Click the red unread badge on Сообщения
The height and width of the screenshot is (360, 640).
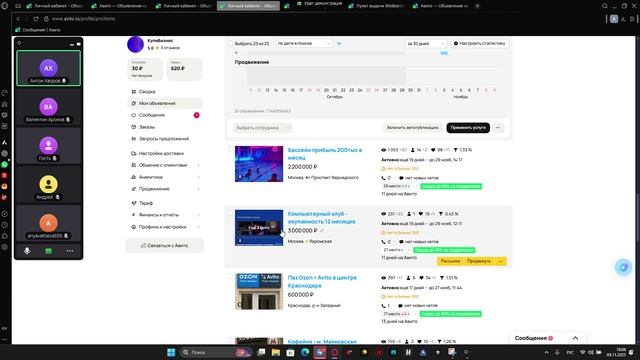pos(196,115)
